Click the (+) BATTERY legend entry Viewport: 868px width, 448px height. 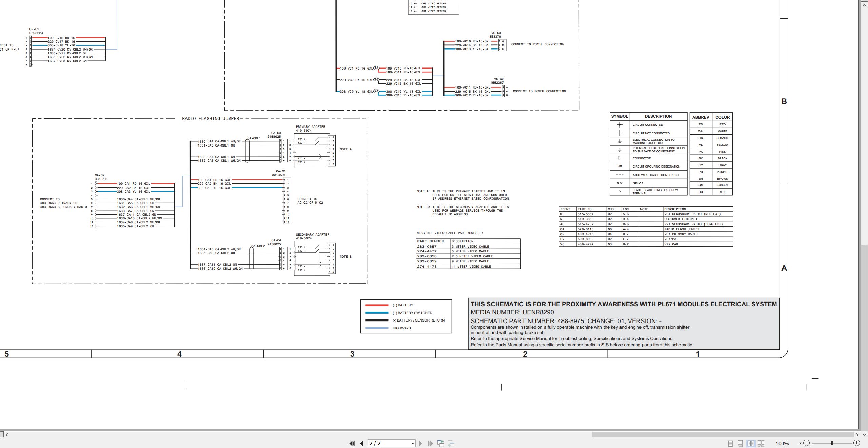pos(389,305)
